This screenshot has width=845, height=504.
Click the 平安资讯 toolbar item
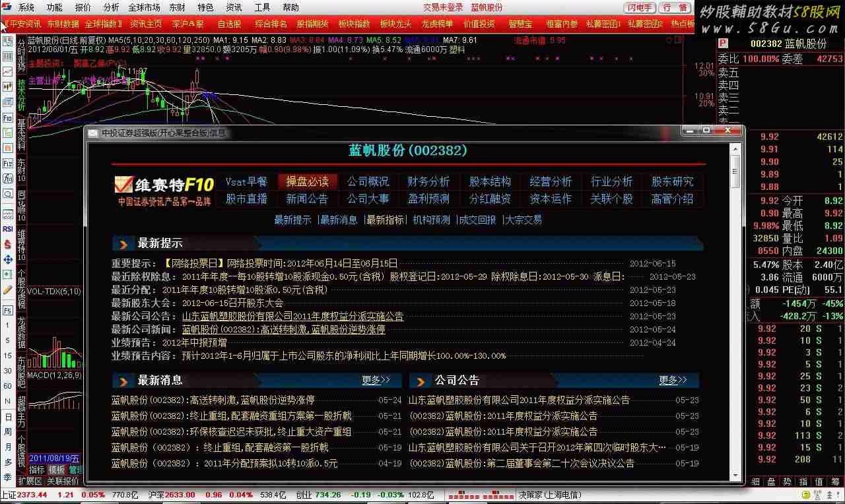click(x=24, y=24)
